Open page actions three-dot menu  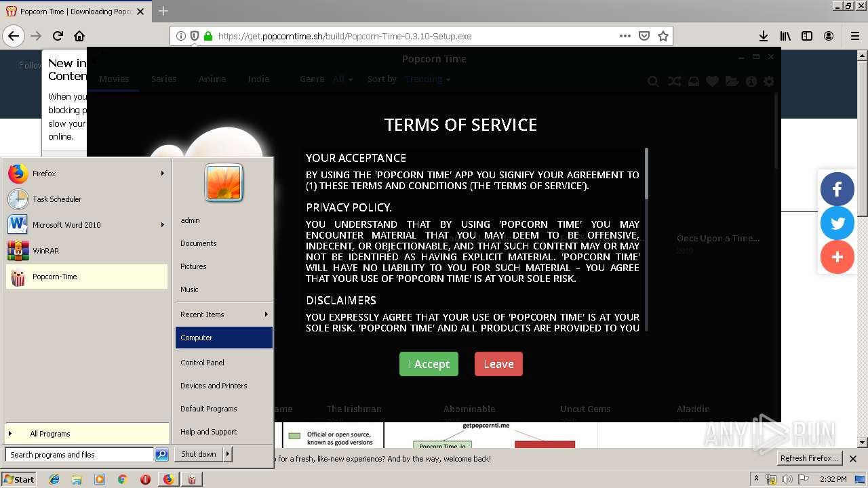click(625, 36)
